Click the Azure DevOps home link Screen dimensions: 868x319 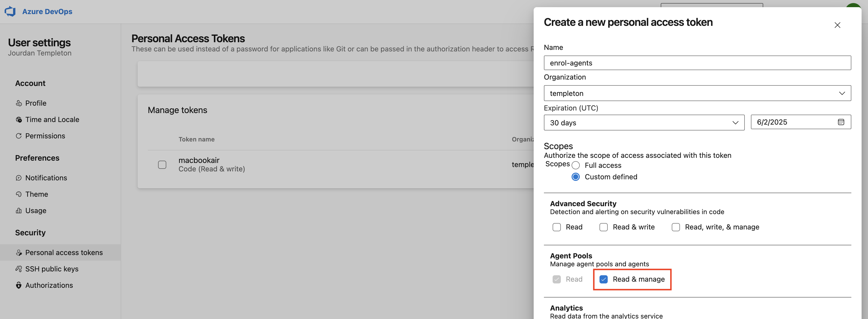click(47, 12)
